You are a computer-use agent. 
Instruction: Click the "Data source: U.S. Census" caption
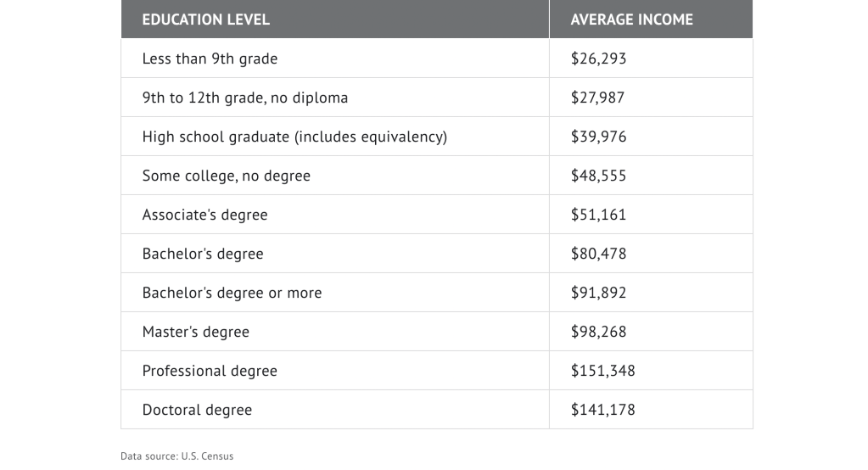point(176,456)
